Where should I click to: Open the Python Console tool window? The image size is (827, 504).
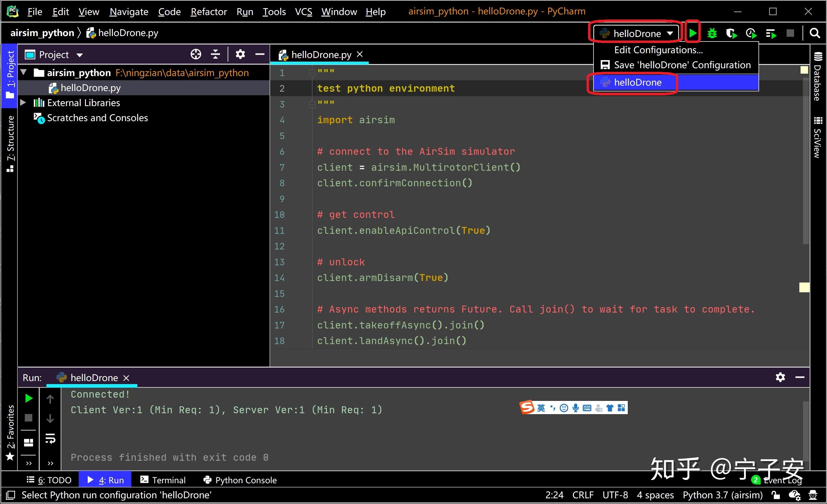click(x=240, y=480)
